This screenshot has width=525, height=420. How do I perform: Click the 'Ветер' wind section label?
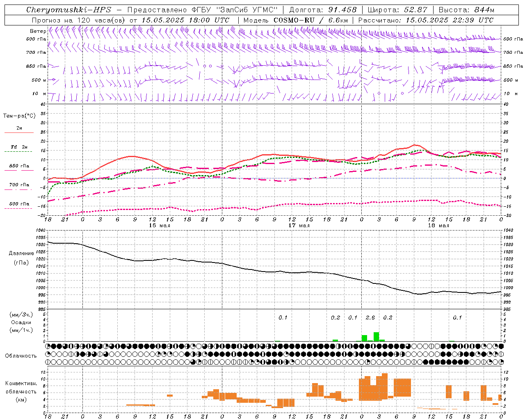[38, 31]
